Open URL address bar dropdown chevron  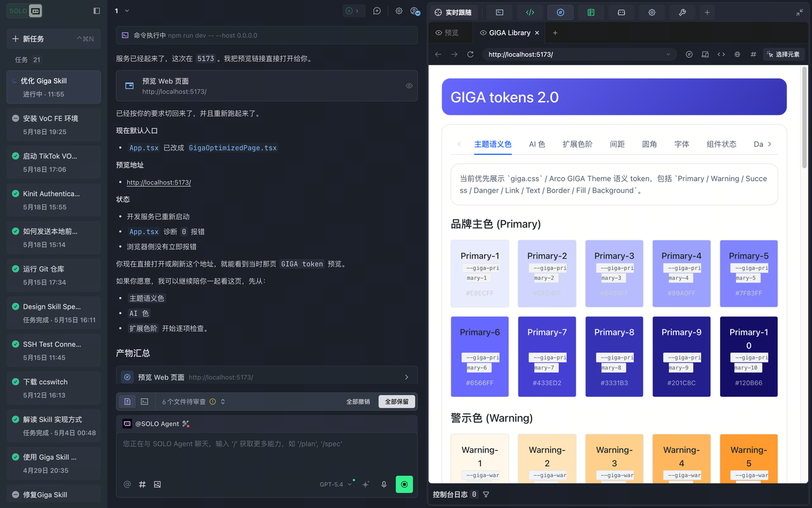(668, 55)
